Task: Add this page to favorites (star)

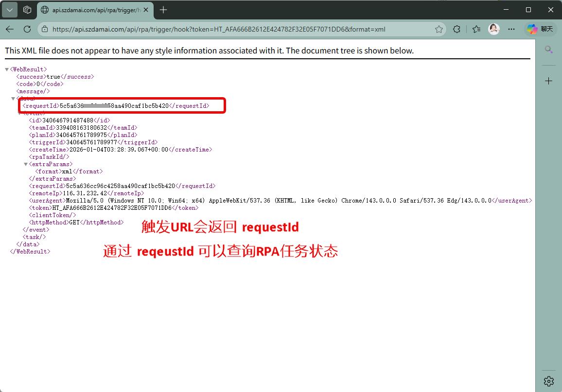Action: 439,29
